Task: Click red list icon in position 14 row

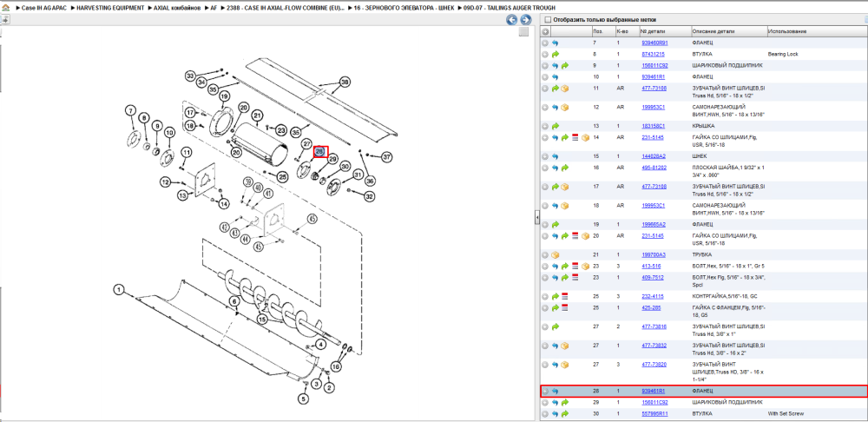Action: click(575, 137)
